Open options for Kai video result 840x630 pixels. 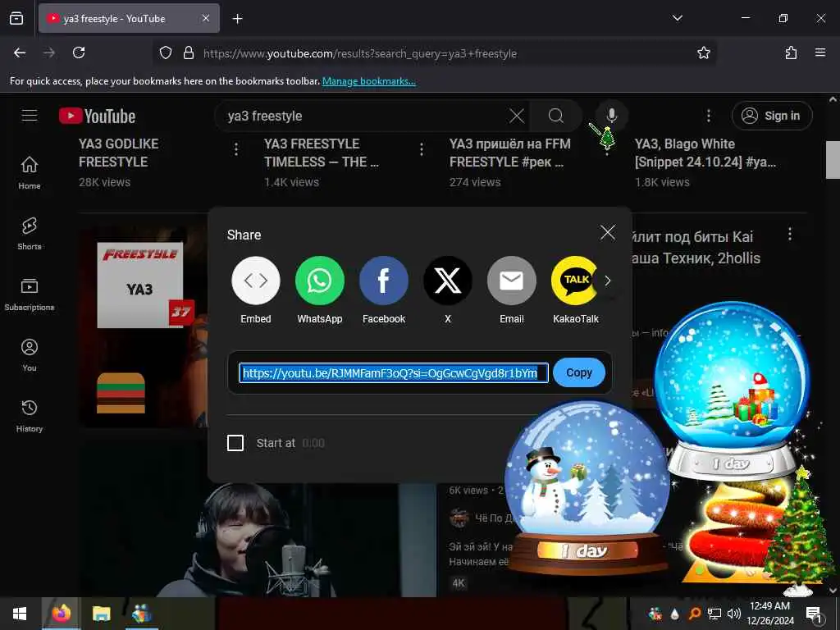[x=790, y=234]
